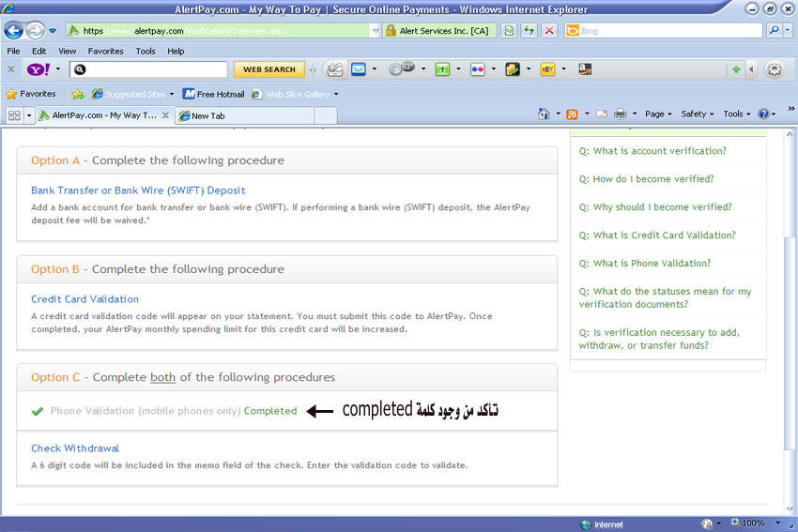798x532 pixels.
Task: Click the Bing search magnifier button
Action: click(x=775, y=31)
